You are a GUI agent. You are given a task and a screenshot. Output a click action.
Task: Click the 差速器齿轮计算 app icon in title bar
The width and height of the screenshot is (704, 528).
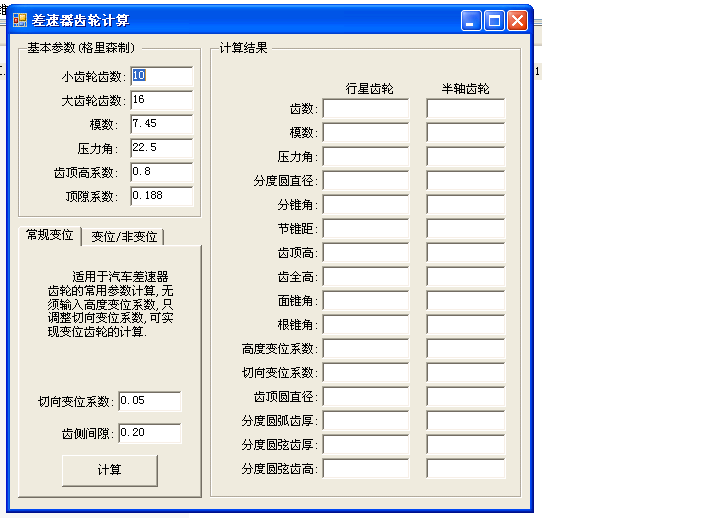point(20,20)
